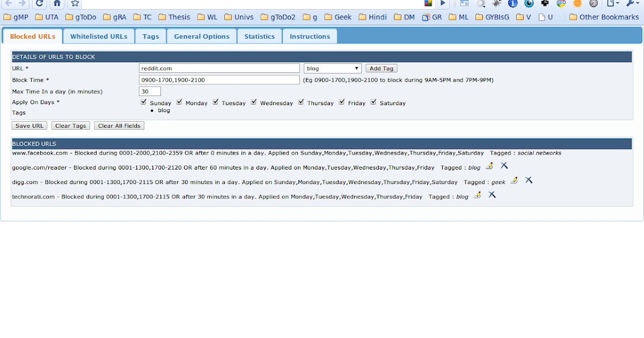
Task: Click the Save URL button
Action: tap(30, 126)
